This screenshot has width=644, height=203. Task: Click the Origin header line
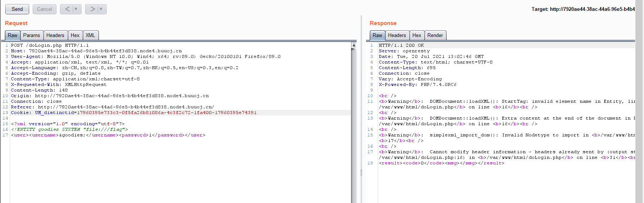click(x=110, y=96)
